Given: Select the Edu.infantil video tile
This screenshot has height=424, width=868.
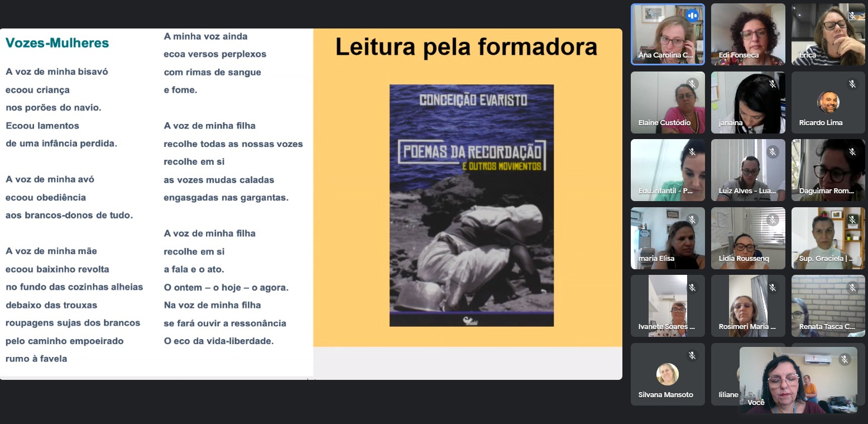Looking at the screenshot, I should [668, 170].
